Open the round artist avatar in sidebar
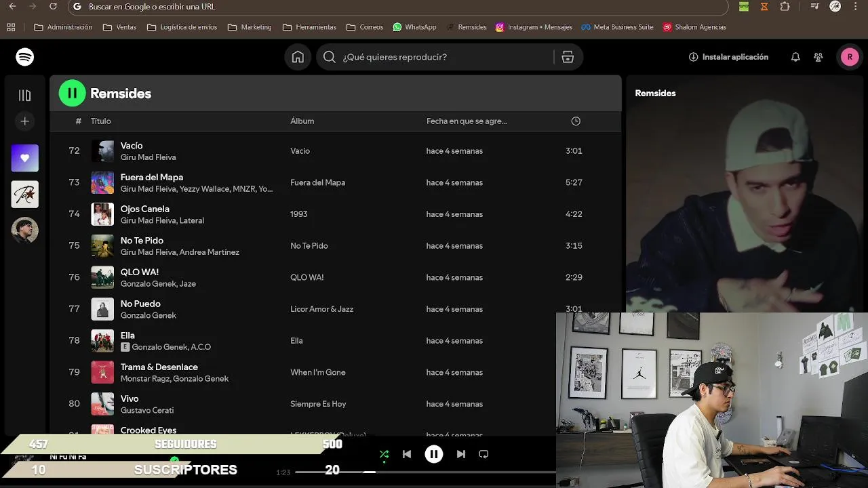Screen dimensions: 868x488 click(25, 230)
